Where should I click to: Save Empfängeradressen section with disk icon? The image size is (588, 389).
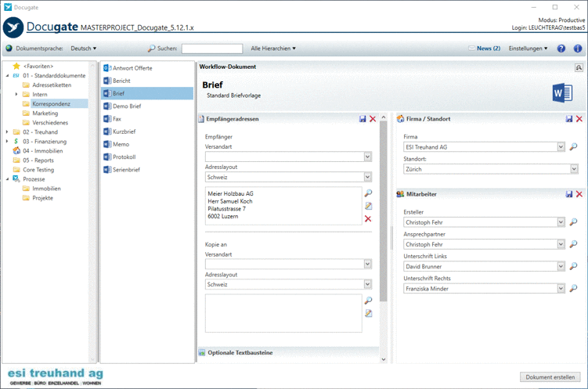point(363,119)
